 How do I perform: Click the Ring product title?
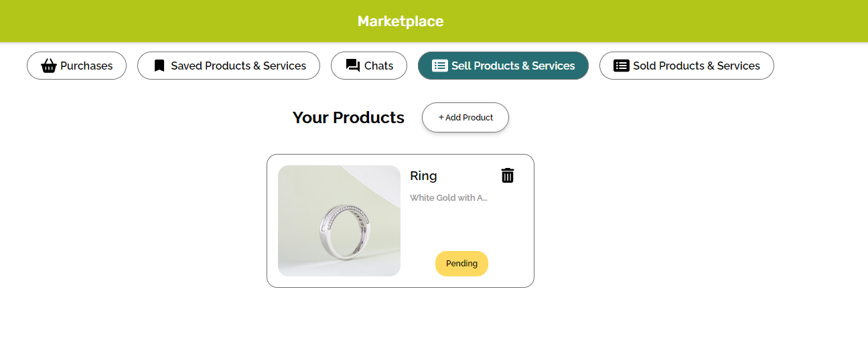423,176
